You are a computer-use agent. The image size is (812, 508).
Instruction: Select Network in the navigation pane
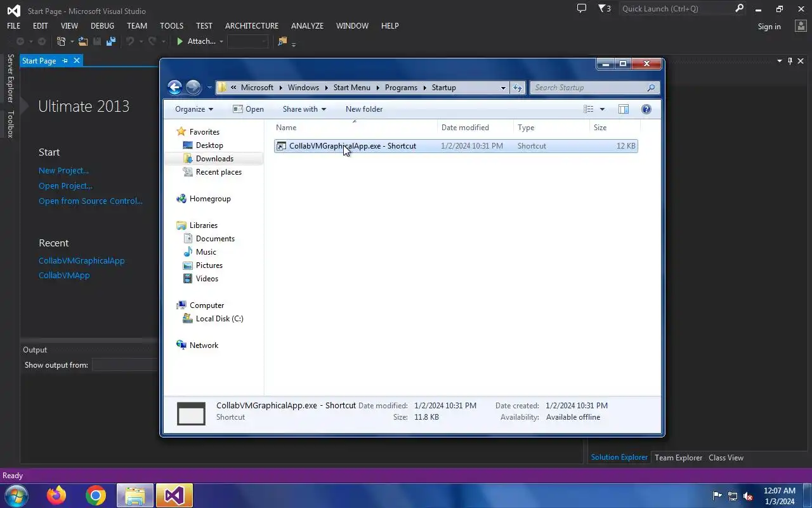[x=204, y=345]
